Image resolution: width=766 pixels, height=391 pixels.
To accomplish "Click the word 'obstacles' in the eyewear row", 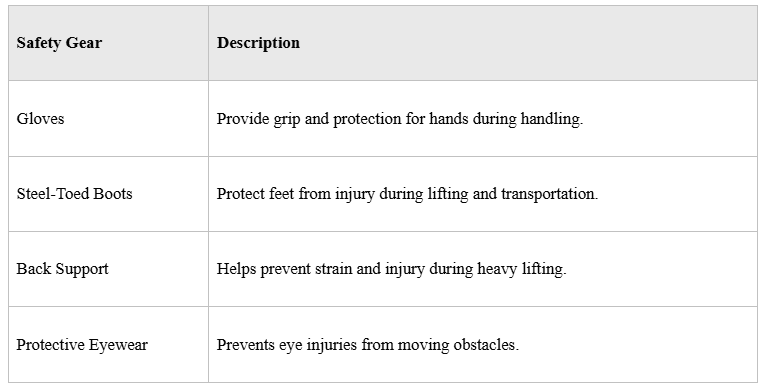I will pyautogui.click(x=484, y=345).
